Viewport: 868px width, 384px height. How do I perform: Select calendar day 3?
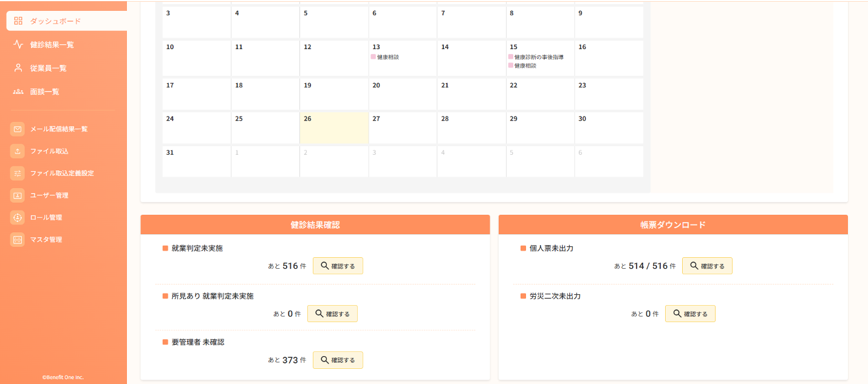(196, 22)
